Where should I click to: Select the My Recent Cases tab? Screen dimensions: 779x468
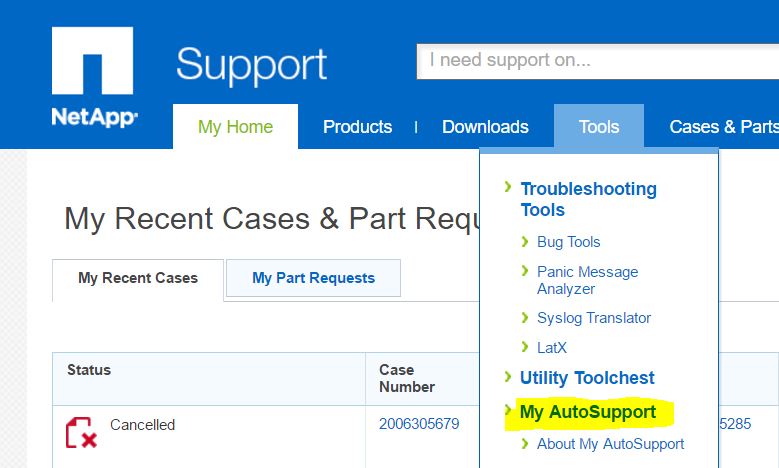coord(138,278)
